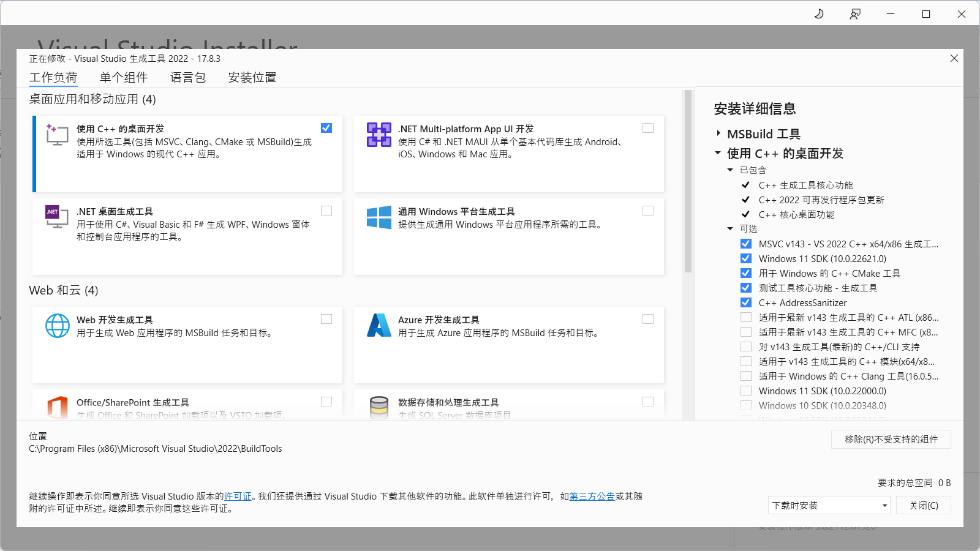The image size is (980, 551).
Task: Switch to the 工作负荷 tab
Action: [x=53, y=78]
